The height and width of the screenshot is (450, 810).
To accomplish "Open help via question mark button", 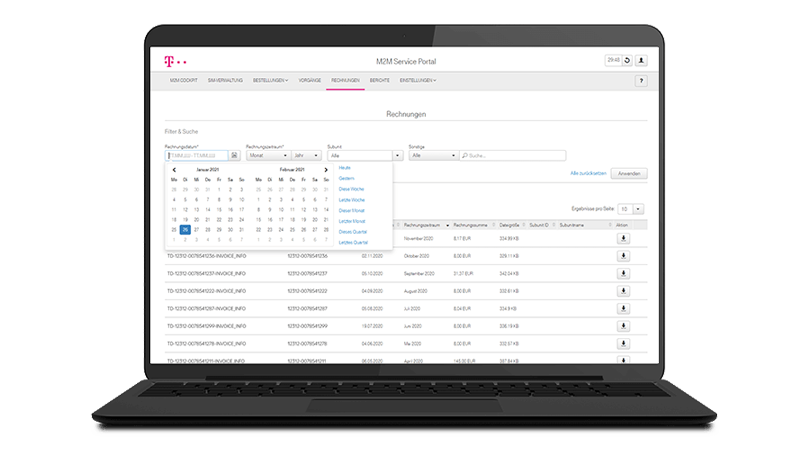I will coord(641,81).
